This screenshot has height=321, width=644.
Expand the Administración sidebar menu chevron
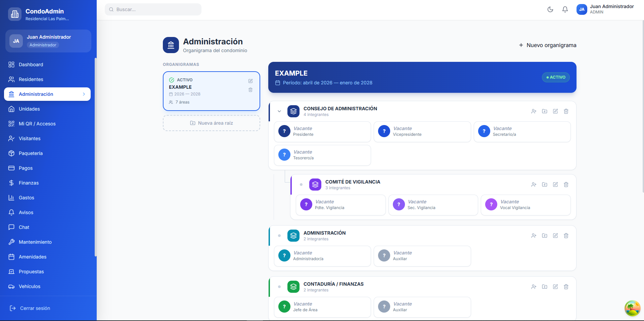84,94
